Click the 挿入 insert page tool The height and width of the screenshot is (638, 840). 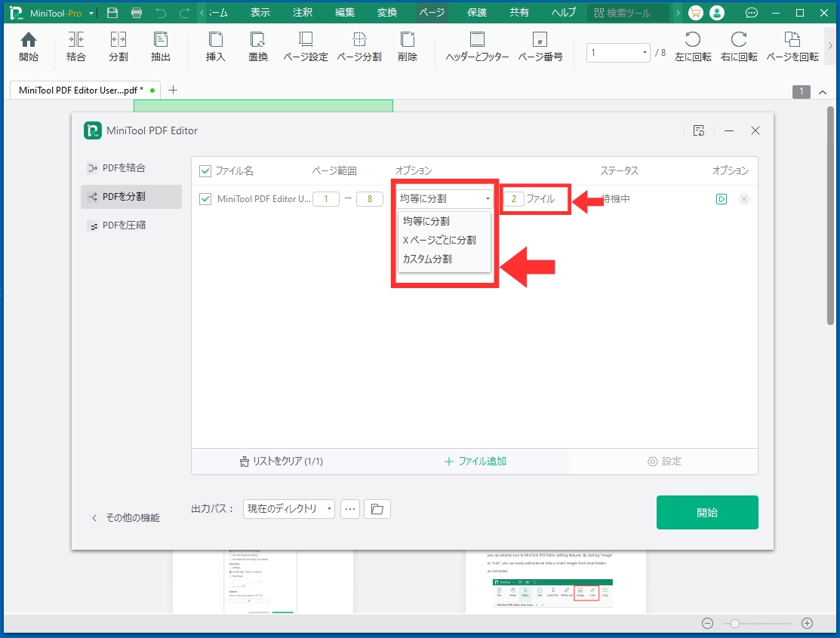pos(215,47)
